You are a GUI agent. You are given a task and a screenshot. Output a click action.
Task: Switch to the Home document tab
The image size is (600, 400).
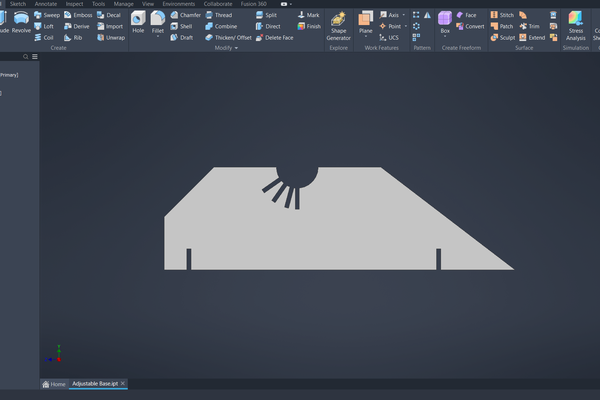pyautogui.click(x=54, y=384)
